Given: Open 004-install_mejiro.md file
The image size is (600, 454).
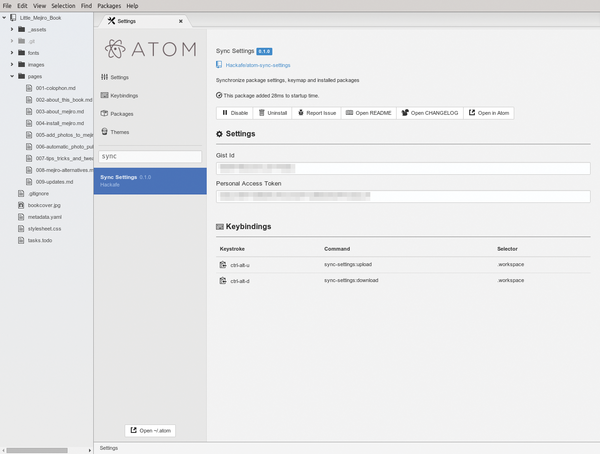Looking at the screenshot, I should click(60, 123).
